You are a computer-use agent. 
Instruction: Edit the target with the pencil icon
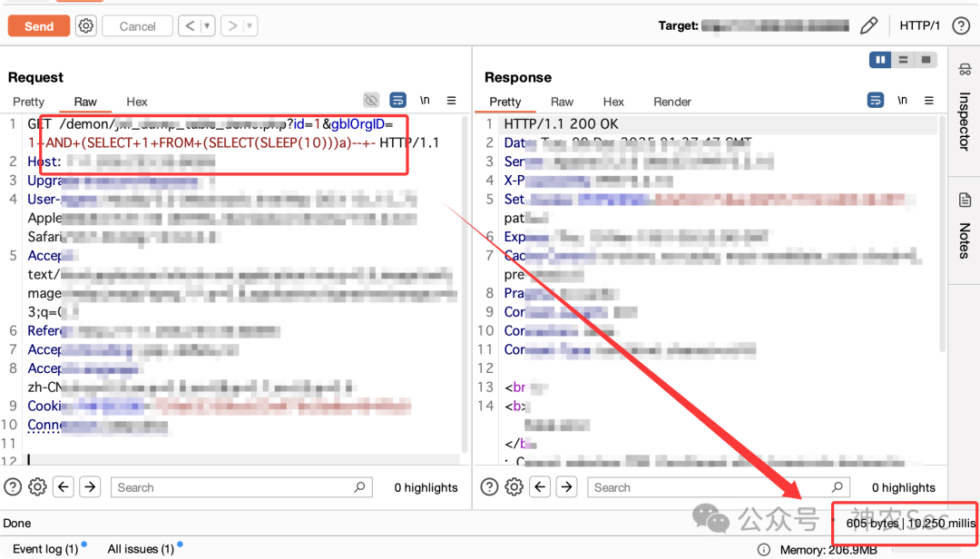tap(868, 25)
